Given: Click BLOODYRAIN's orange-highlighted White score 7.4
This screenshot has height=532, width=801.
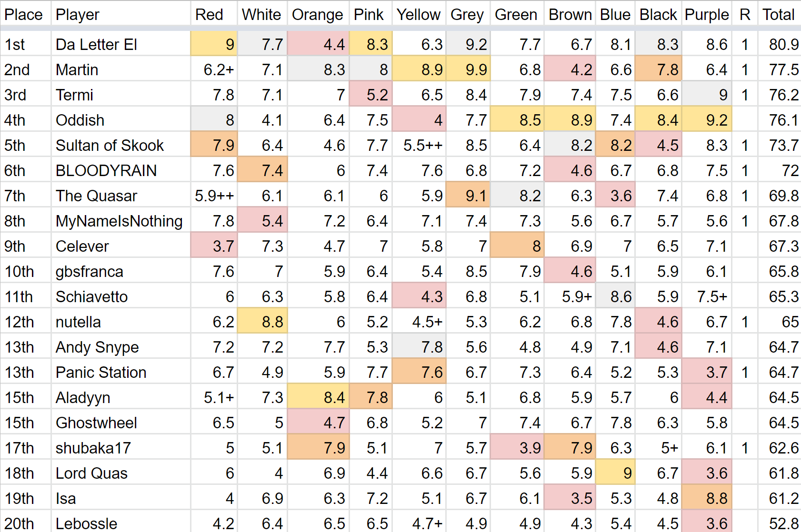Looking at the screenshot, I should pyautogui.click(x=263, y=170).
